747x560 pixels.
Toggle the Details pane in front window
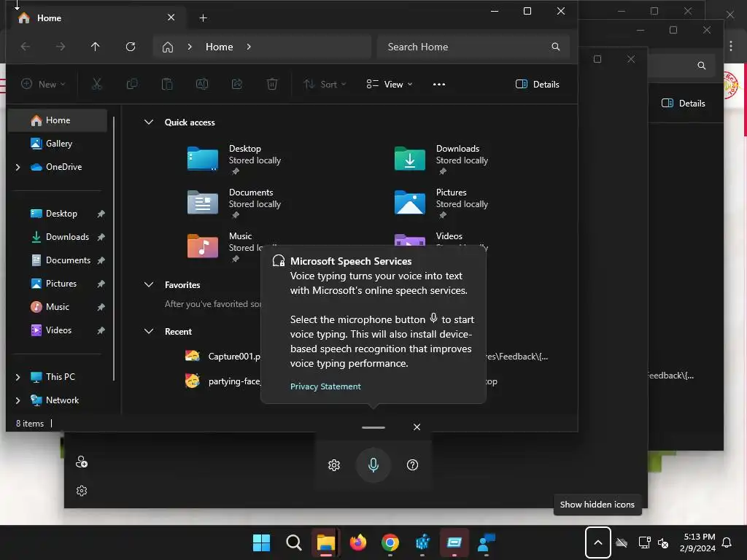coord(538,85)
